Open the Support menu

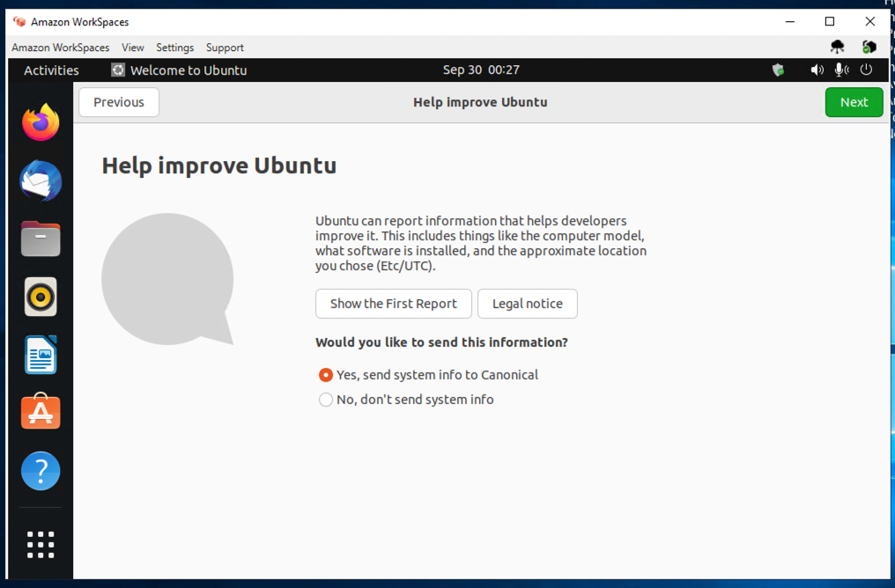pyautogui.click(x=225, y=48)
